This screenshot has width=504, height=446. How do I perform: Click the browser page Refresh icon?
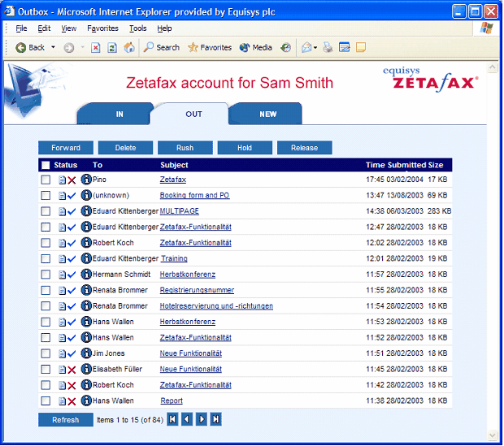[112, 48]
